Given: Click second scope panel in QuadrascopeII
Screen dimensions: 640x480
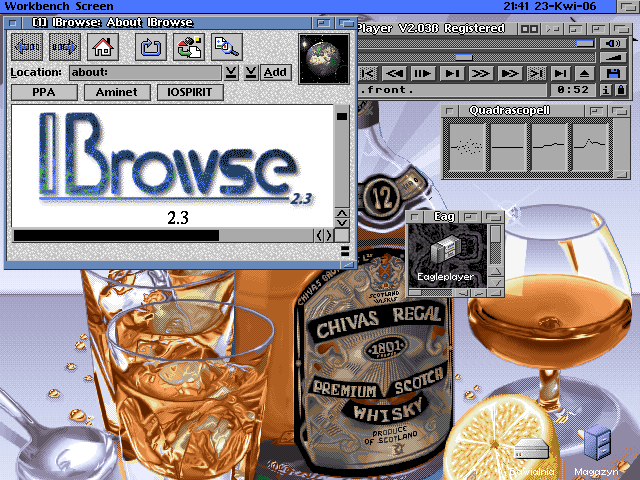Looking at the screenshot, I should (x=508, y=147).
